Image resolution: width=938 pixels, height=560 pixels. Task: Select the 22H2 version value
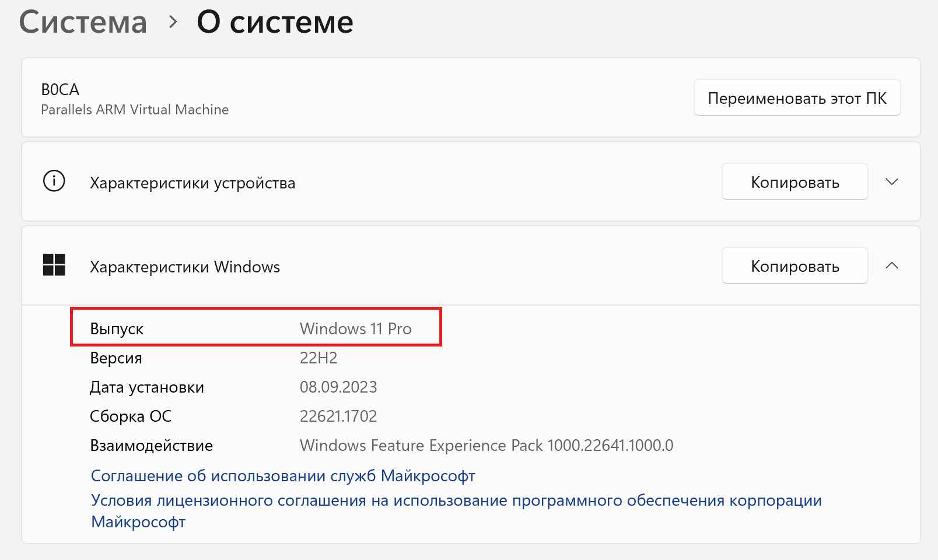[x=318, y=358]
